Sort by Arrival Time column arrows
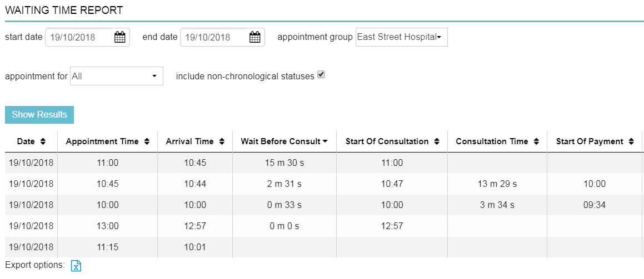This screenshot has height=279, width=644. click(x=222, y=141)
